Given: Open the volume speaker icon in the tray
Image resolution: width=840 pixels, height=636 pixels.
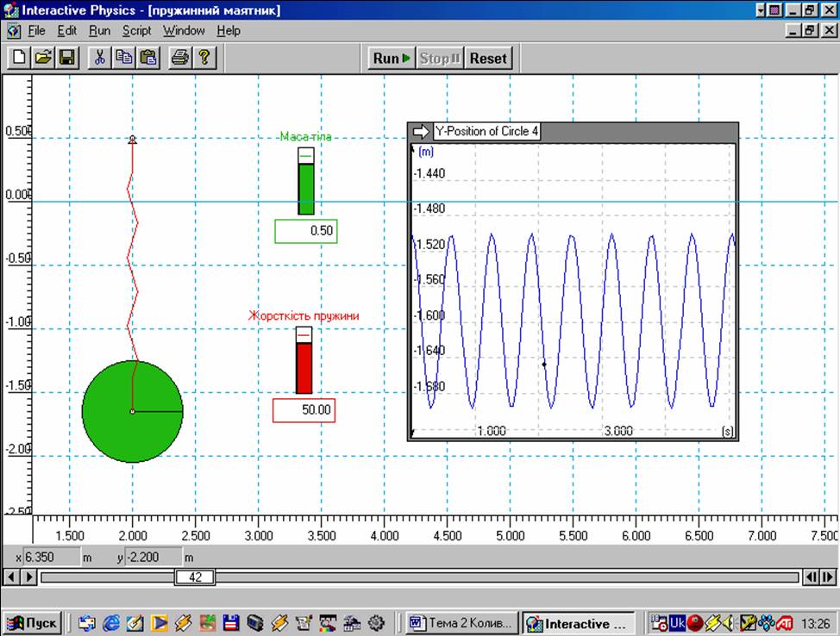Looking at the screenshot, I should [728, 622].
